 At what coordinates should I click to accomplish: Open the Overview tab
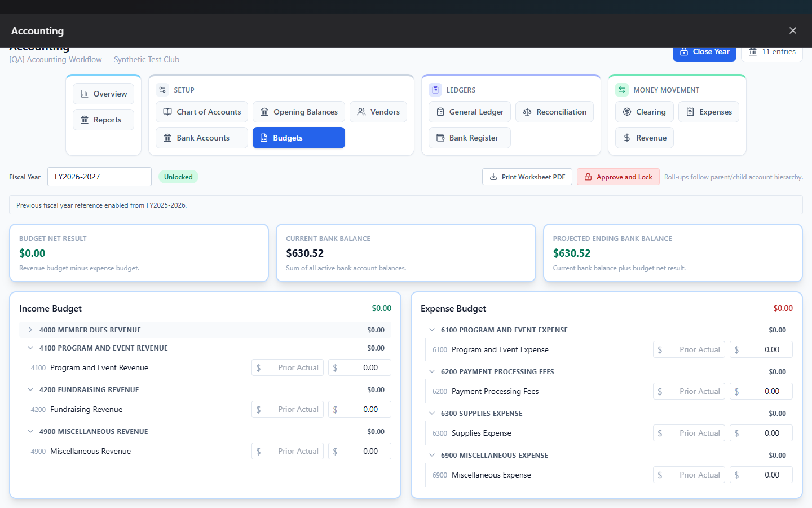coord(103,94)
